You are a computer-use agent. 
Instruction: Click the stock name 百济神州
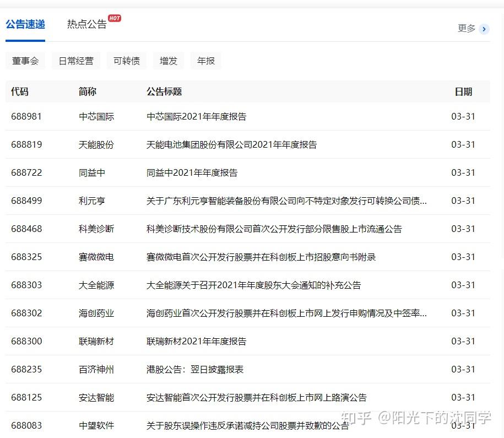pyautogui.click(x=96, y=369)
